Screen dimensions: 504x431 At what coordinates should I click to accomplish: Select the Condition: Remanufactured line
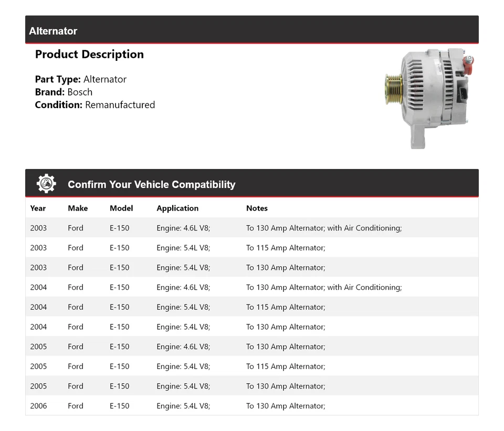(95, 105)
